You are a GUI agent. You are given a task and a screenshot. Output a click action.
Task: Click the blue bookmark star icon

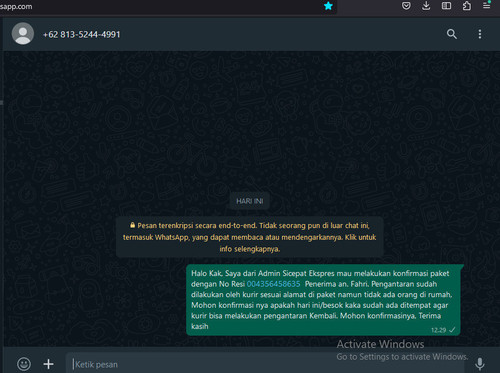click(328, 6)
